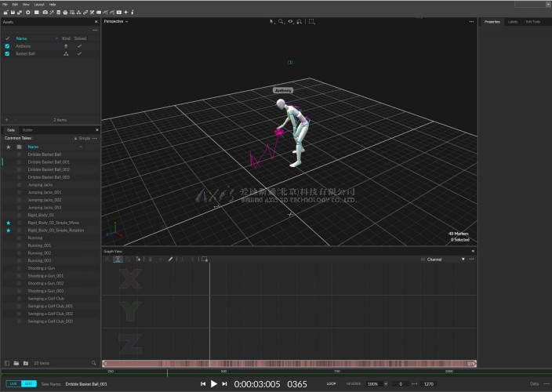Click the magnifier zoom icon in viewport
Image resolution: width=552 pixels, height=392 pixels.
click(x=281, y=21)
